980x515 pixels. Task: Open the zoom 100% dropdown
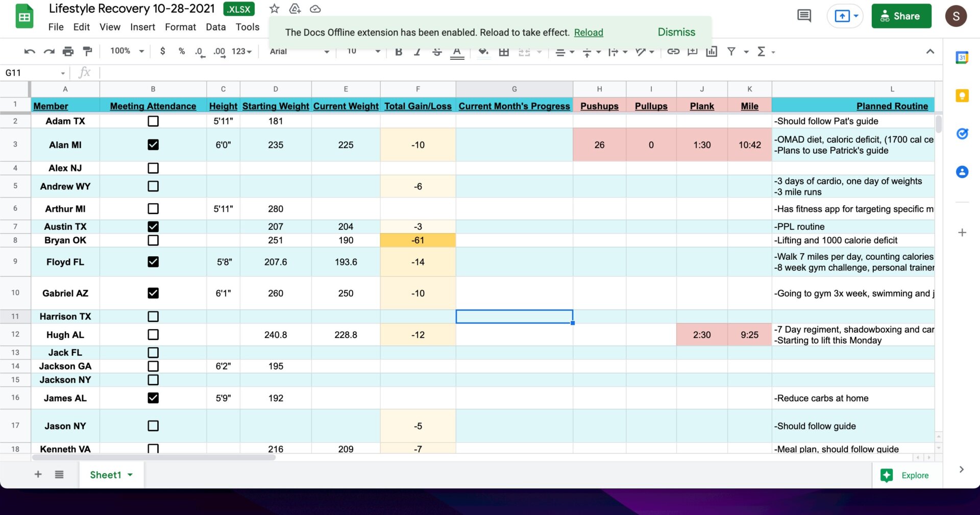(127, 52)
